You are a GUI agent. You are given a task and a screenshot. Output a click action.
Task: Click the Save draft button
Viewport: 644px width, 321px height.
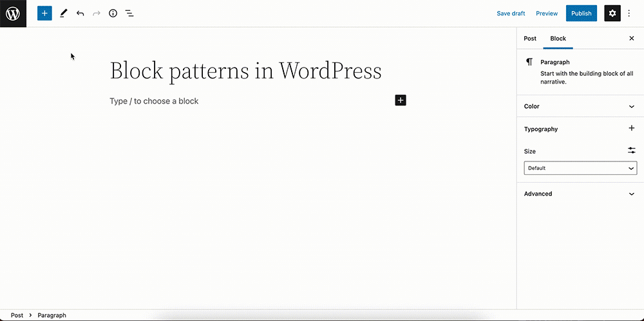[x=511, y=14]
